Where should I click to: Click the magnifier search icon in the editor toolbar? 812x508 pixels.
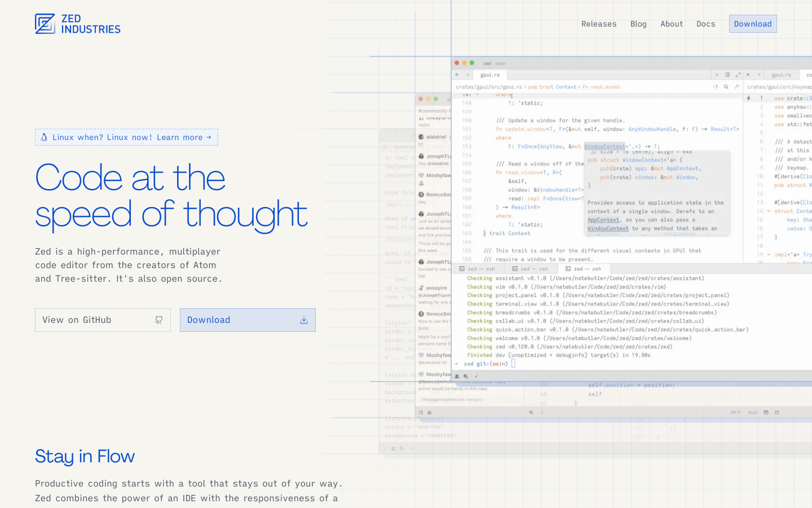click(726, 87)
